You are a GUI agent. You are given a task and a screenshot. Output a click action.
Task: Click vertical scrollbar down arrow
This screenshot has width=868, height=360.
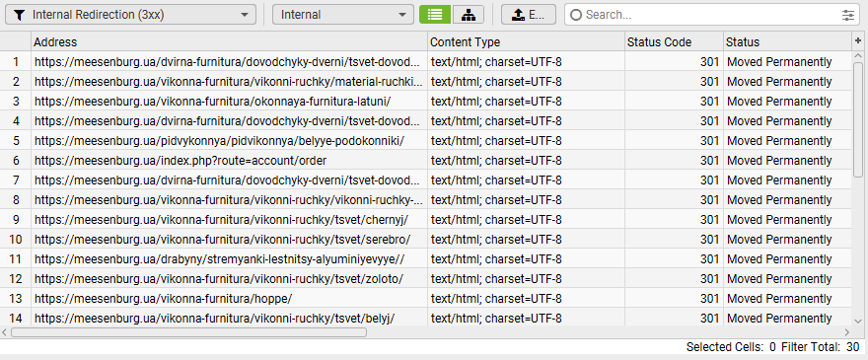(858, 321)
